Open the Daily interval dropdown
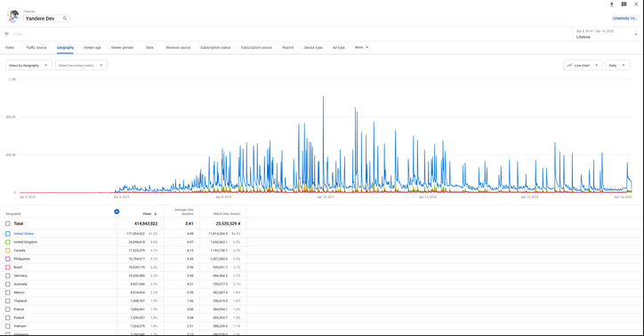Viewport: 644px width, 336px height. coord(617,65)
